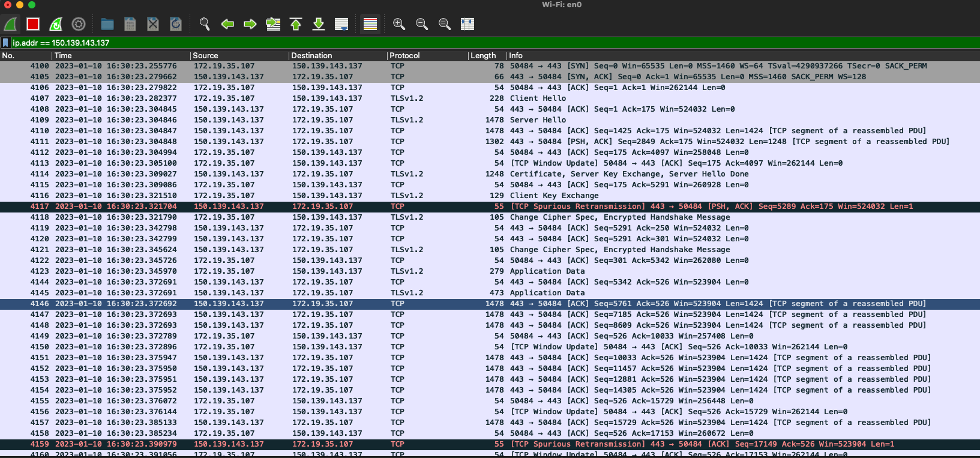Select packet 4116 Client Key Exchange
Image resolution: width=980 pixels, height=458 pixels.
[x=490, y=196]
